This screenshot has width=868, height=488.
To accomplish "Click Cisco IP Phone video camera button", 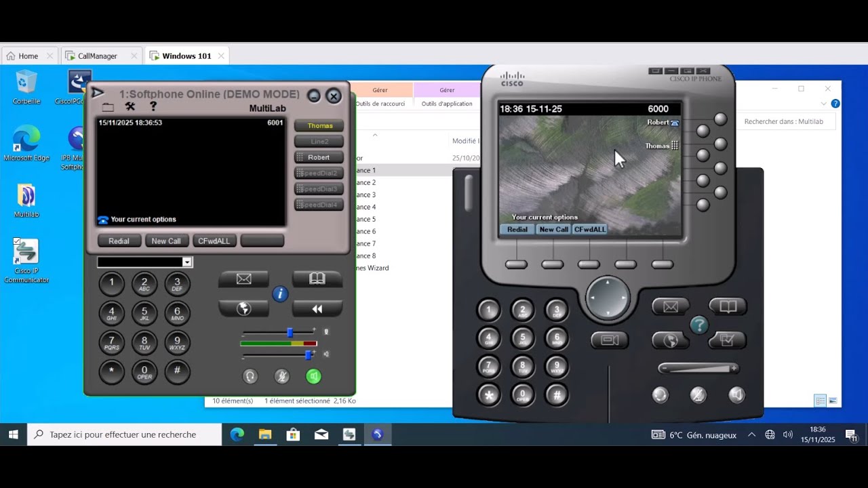I will pyautogui.click(x=610, y=340).
